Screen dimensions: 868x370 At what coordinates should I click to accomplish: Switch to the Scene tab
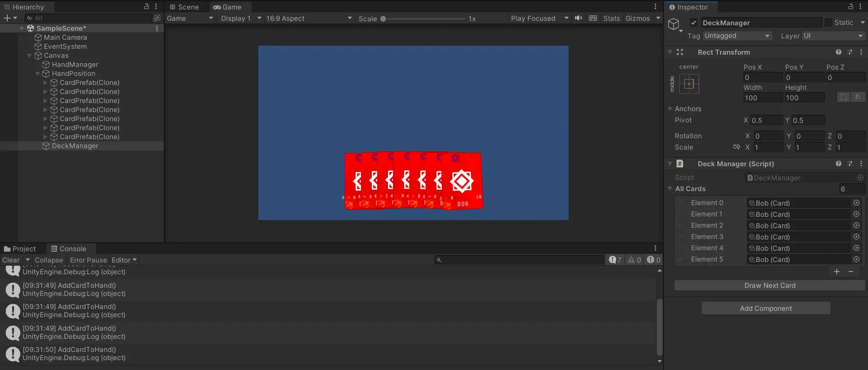coord(184,7)
